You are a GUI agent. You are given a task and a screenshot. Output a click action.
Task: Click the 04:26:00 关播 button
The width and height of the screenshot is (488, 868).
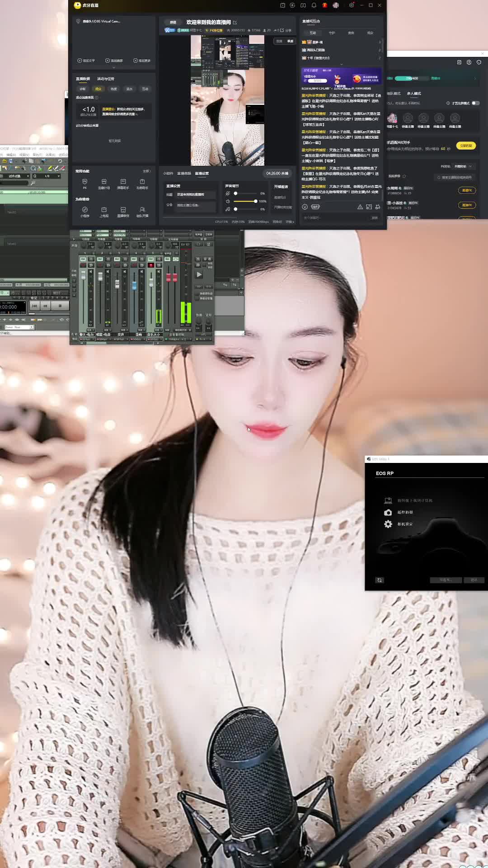277,174
